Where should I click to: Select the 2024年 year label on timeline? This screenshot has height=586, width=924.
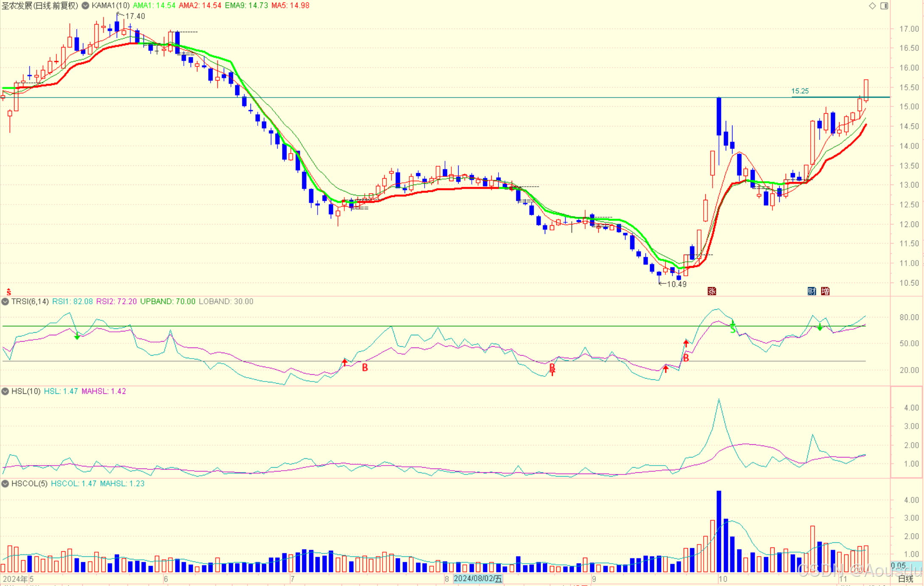[x=15, y=579]
